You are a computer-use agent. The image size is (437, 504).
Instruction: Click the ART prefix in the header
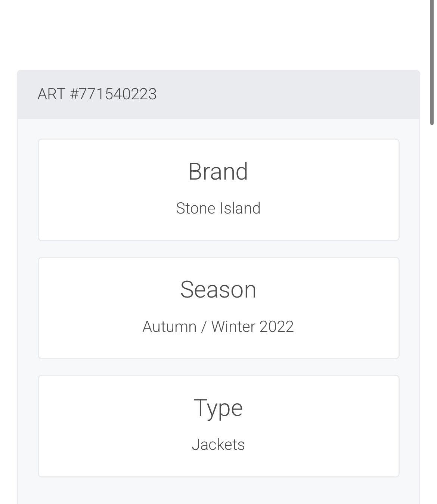(52, 94)
